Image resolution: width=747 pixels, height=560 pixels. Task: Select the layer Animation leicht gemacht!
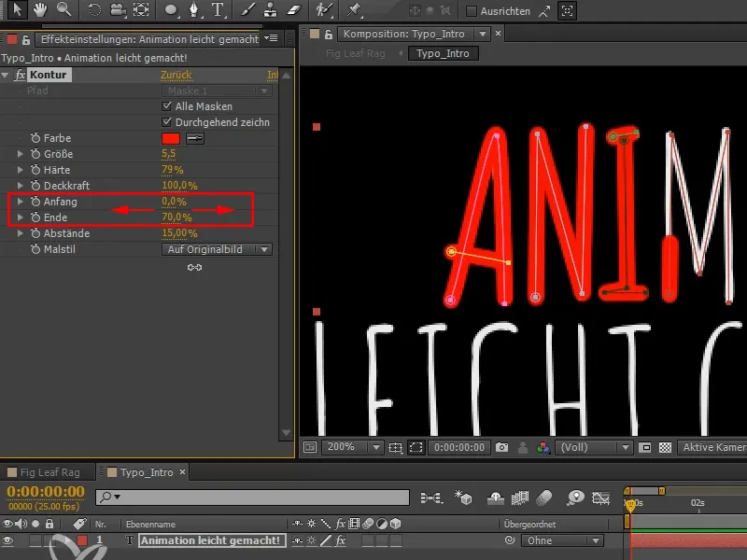(210, 540)
